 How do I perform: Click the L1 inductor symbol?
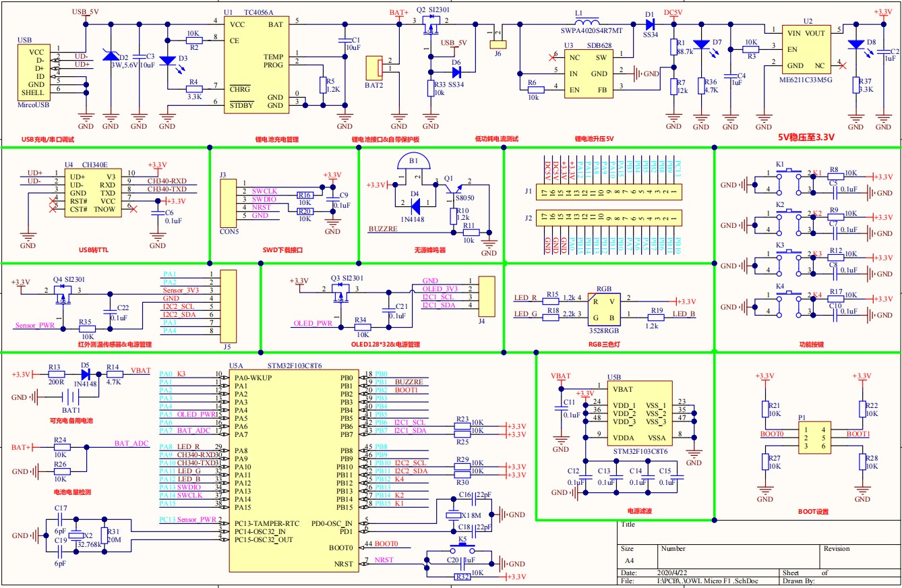click(588, 22)
